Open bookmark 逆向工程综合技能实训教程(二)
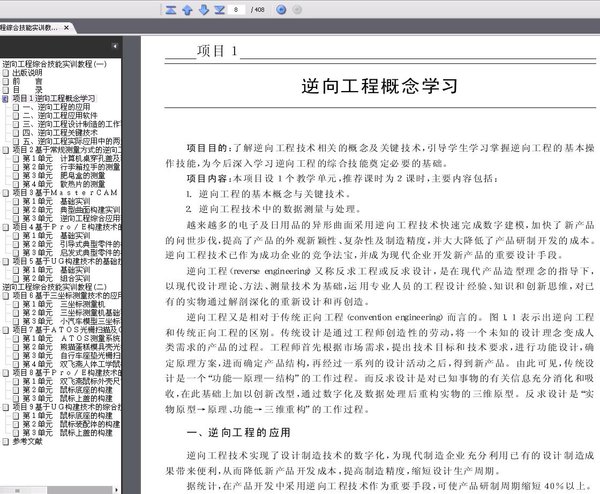Screen dimensions: 600x494 (x=54, y=287)
